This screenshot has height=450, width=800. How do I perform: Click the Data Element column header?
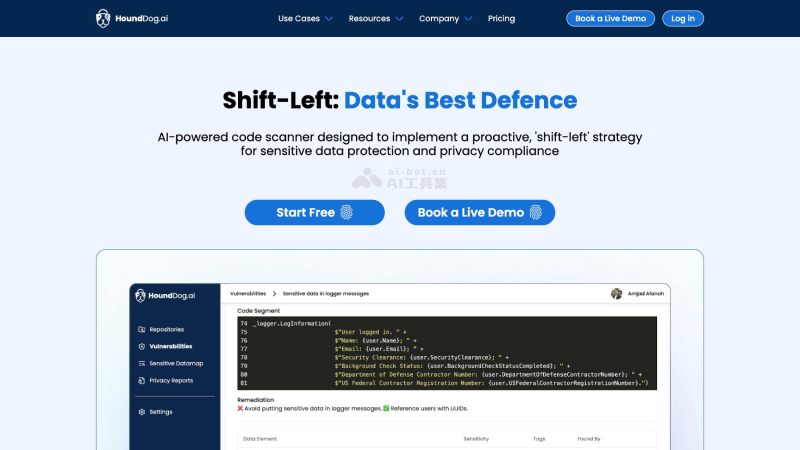coord(260,439)
